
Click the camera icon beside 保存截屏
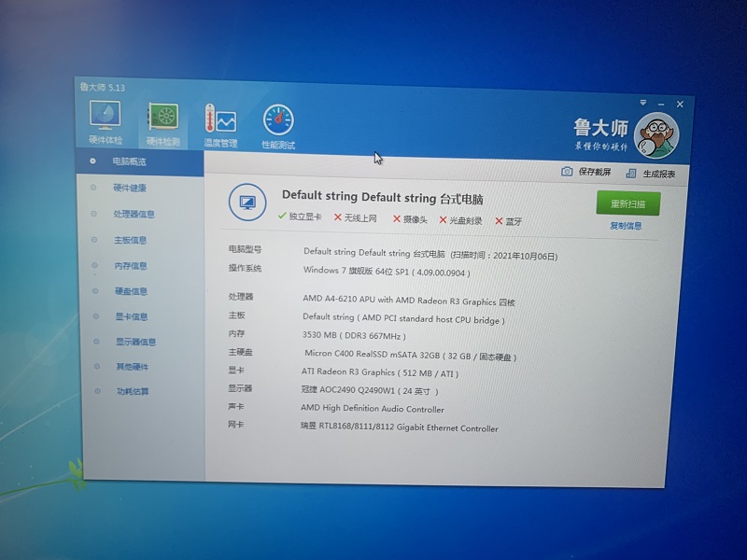click(567, 172)
